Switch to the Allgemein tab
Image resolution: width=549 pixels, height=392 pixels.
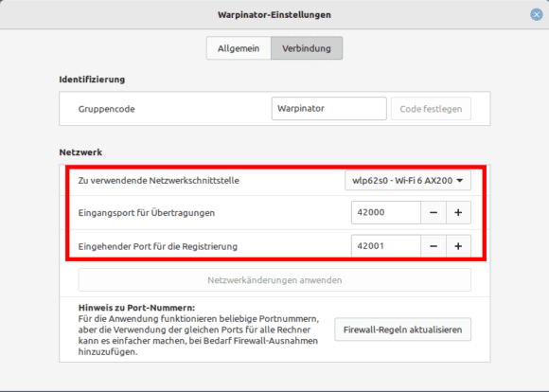(x=239, y=48)
